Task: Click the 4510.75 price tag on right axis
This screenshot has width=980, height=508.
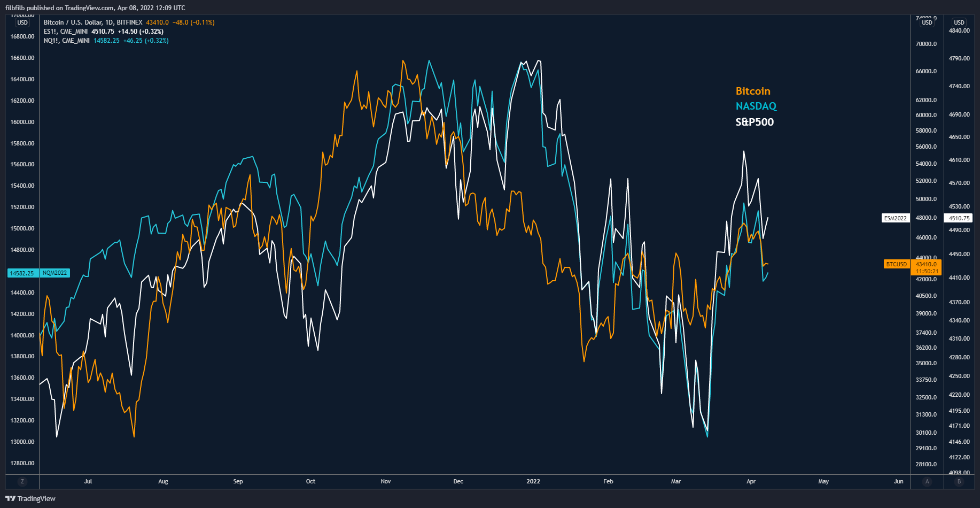Action: [959, 218]
